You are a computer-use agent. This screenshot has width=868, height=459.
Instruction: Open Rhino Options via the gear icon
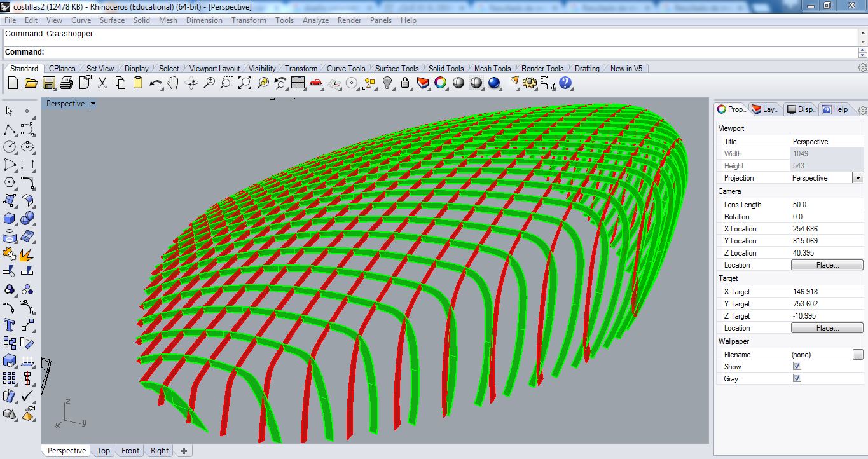click(x=530, y=83)
